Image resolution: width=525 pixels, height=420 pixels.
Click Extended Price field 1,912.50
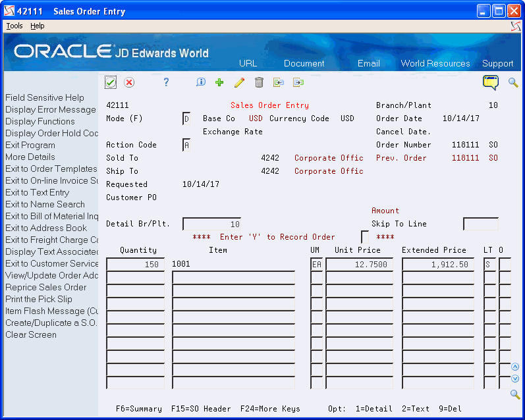pyautogui.click(x=438, y=264)
